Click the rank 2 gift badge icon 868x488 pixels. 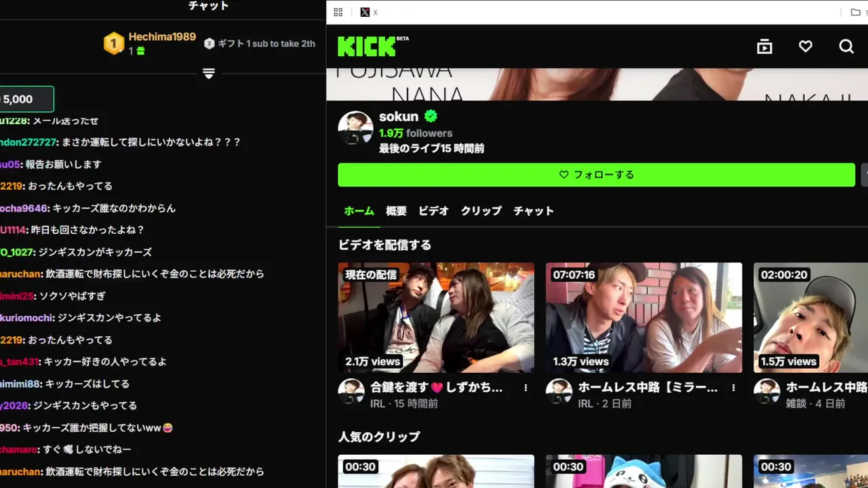[209, 43]
